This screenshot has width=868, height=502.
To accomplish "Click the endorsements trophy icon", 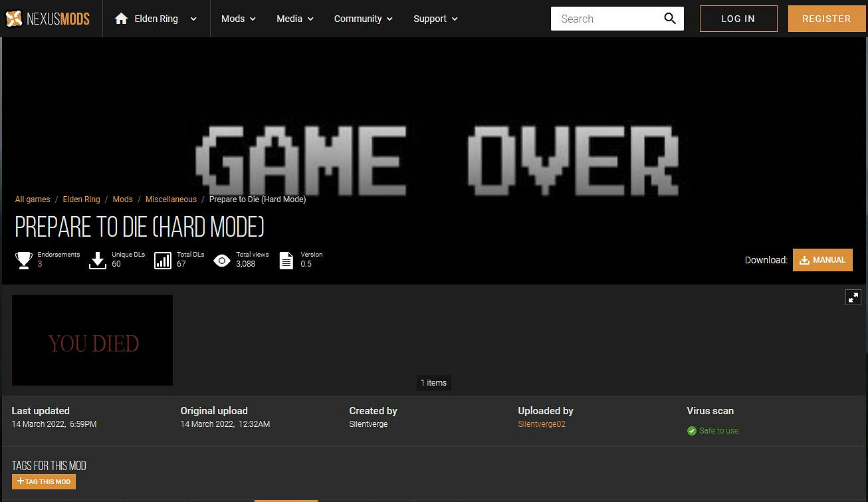I will pos(24,260).
